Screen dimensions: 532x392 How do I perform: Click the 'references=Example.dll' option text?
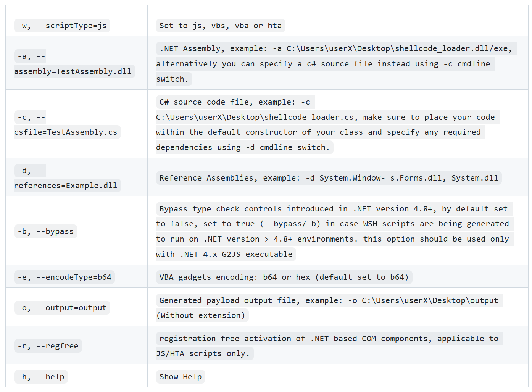click(x=66, y=186)
